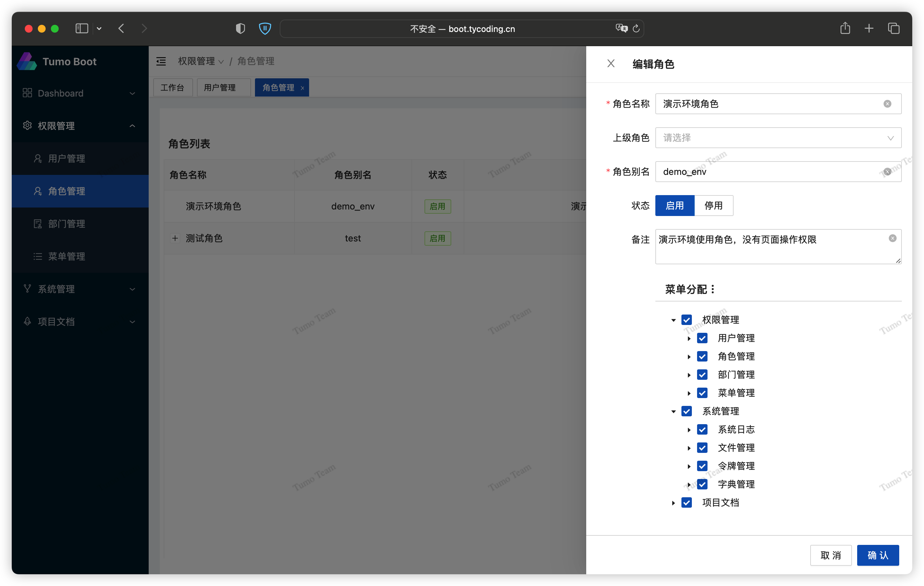Click the Safari share icon

coord(845,28)
